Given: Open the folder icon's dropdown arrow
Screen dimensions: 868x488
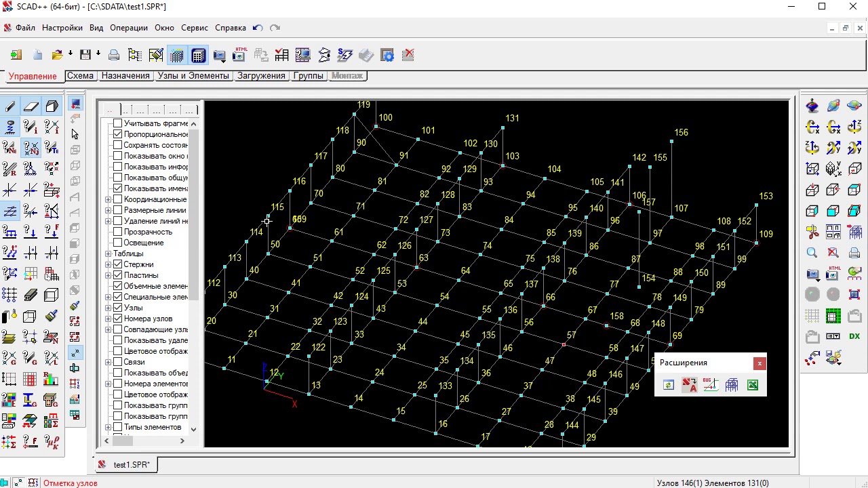Looking at the screenshot, I should (70, 54).
